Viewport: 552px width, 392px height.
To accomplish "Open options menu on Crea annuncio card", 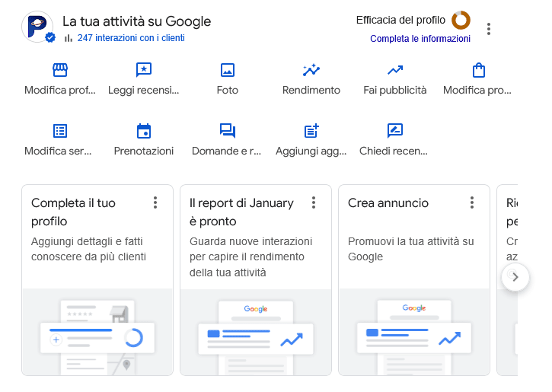I will tap(472, 202).
